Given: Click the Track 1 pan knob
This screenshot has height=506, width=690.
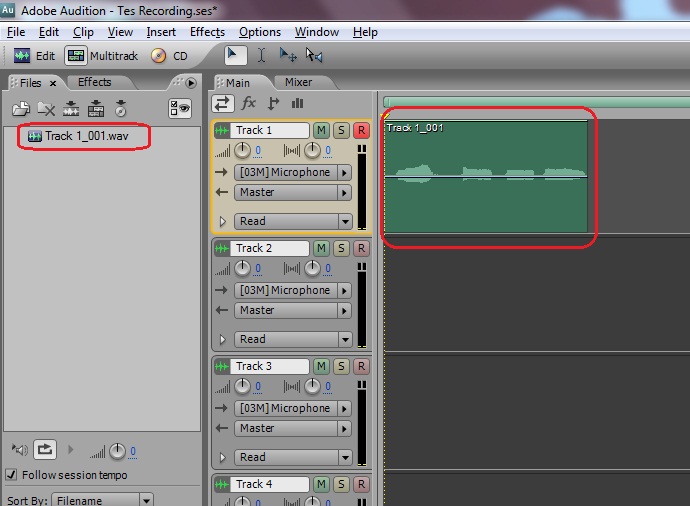Looking at the screenshot, I should [312, 151].
